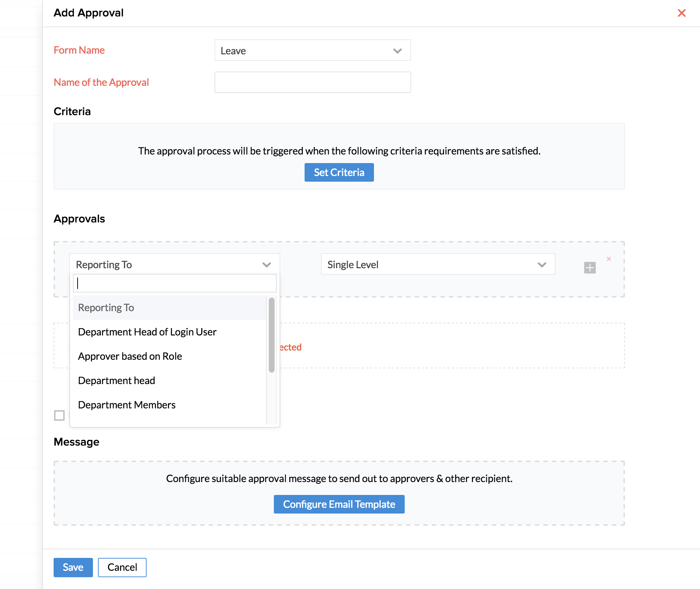
Task: Pick Approver based on Role option
Action: click(130, 356)
